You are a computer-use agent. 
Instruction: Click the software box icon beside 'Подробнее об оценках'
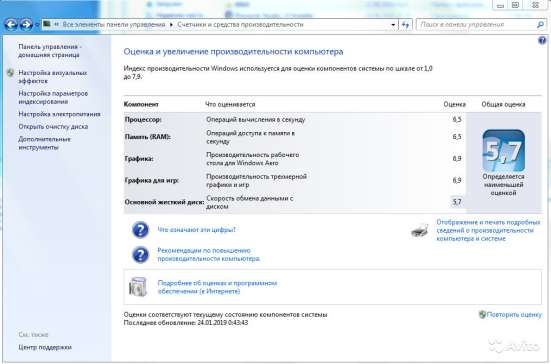[138, 287]
